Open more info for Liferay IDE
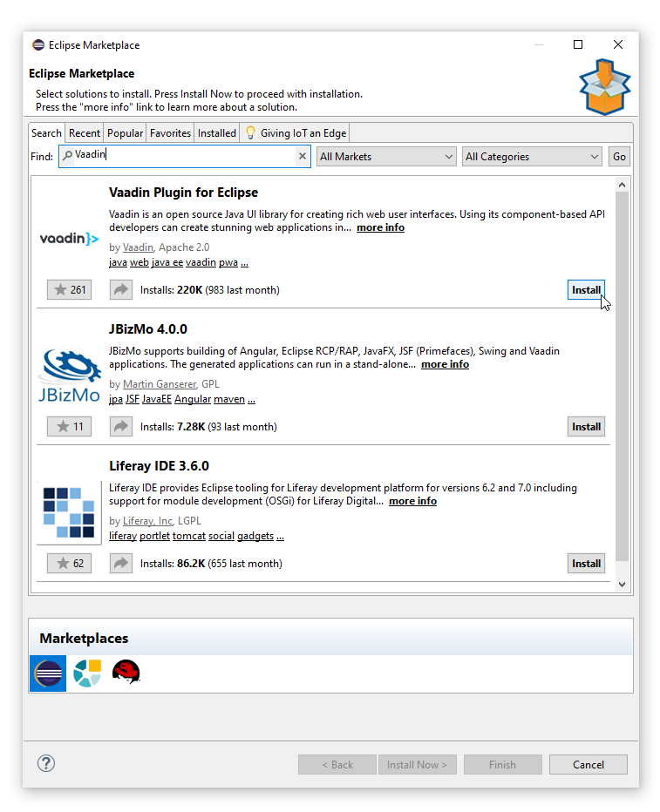 (x=412, y=501)
